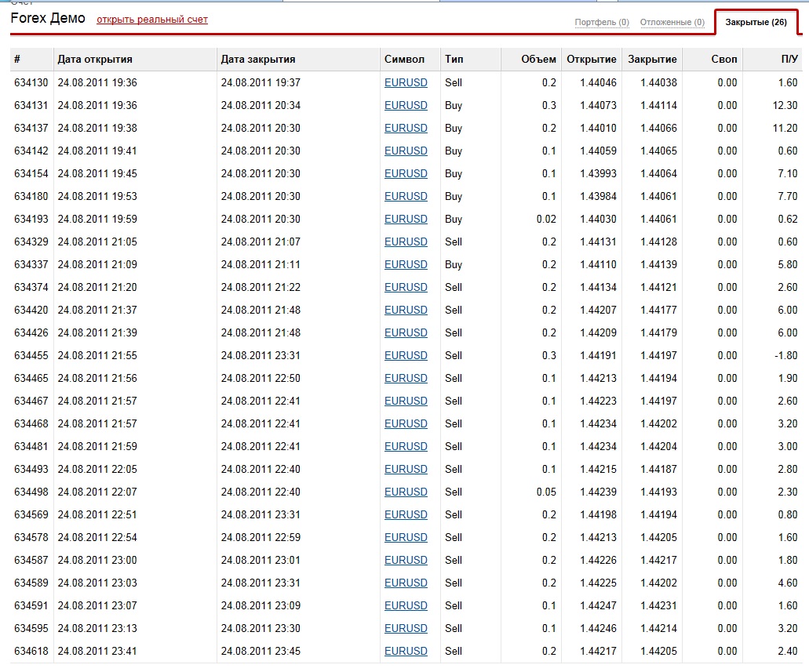The image size is (809, 672).
Task: Click the opening price 1.43984
Action: coord(598,196)
